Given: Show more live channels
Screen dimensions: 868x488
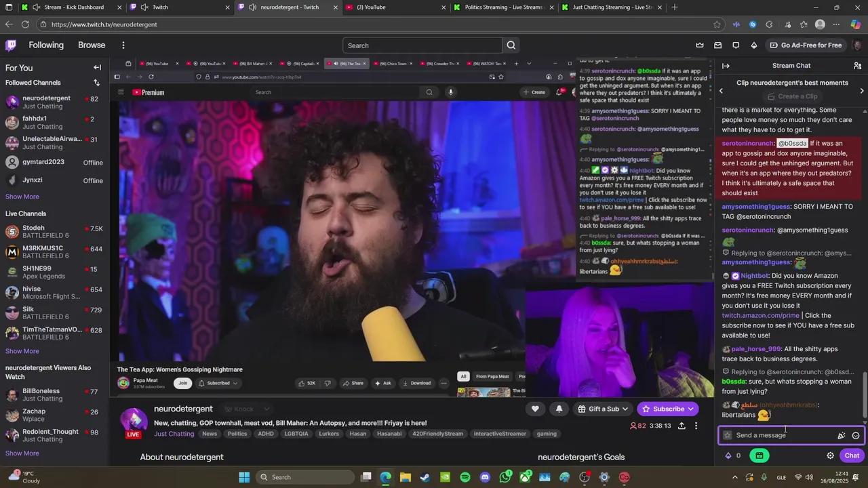Looking at the screenshot, I should tap(22, 351).
